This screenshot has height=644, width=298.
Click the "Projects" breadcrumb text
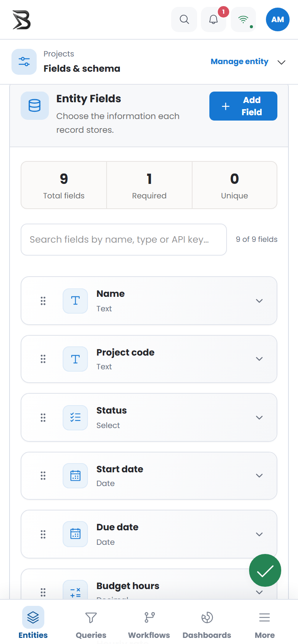point(59,54)
